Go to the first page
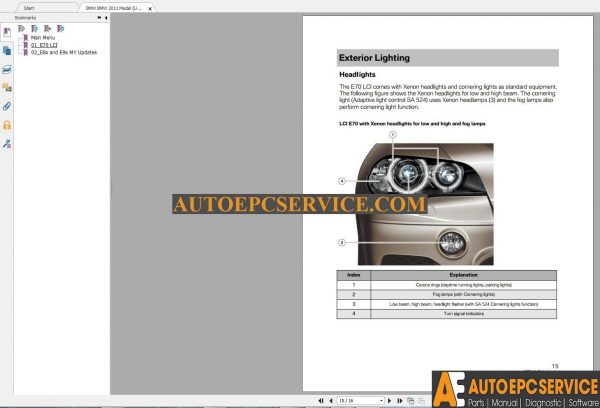The width and height of the screenshot is (600, 408). pos(321,401)
